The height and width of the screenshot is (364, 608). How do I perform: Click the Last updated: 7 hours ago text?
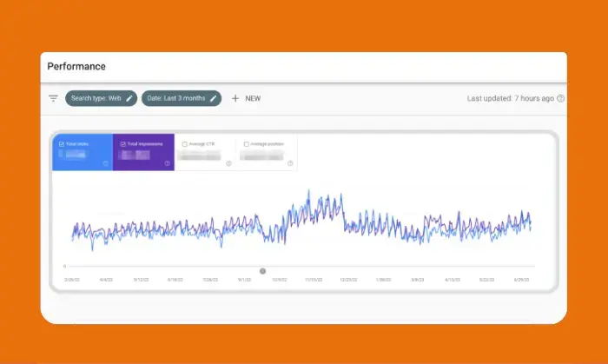point(510,99)
